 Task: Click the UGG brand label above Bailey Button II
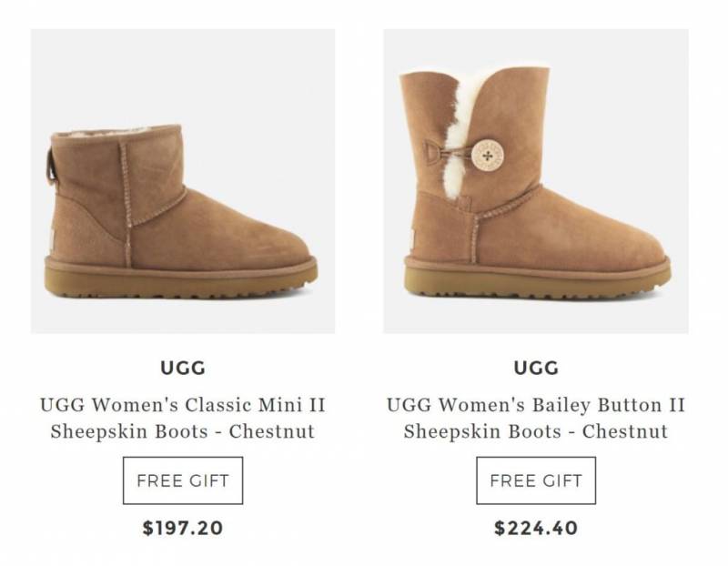(535, 369)
